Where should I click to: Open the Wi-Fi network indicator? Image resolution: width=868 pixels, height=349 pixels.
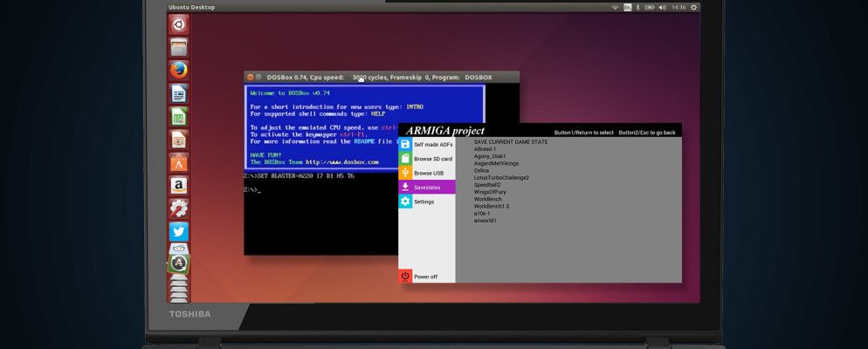tap(615, 7)
